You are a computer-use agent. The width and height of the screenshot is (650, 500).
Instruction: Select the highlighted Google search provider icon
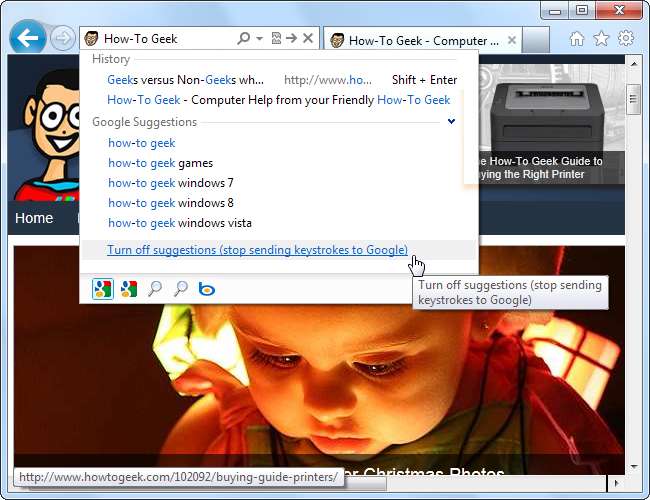click(x=102, y=289)
